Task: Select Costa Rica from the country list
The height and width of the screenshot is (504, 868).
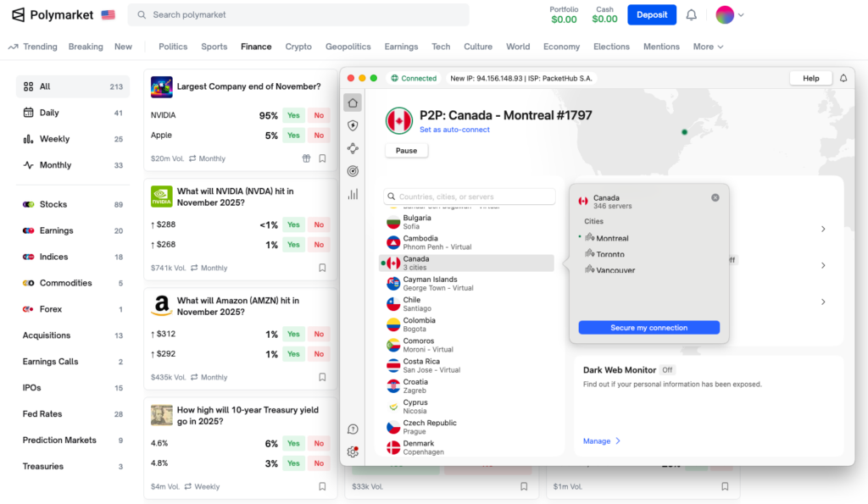Action: click(466, 365)
